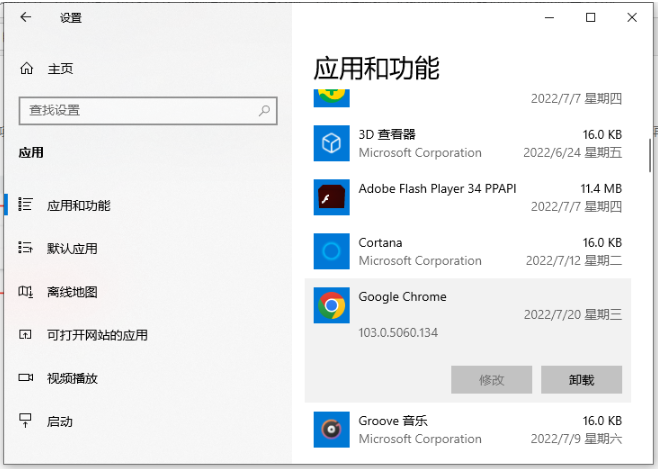Screen dimensions: 658x469
Task: Maximize the 设置 window
Action: coord(590,18)
